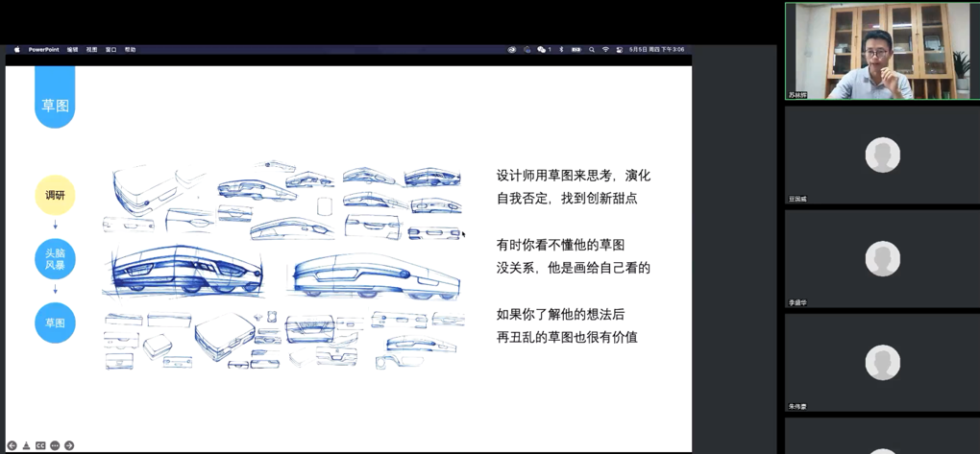Open the PowerPoint application menu

click(x=43, y=50)
